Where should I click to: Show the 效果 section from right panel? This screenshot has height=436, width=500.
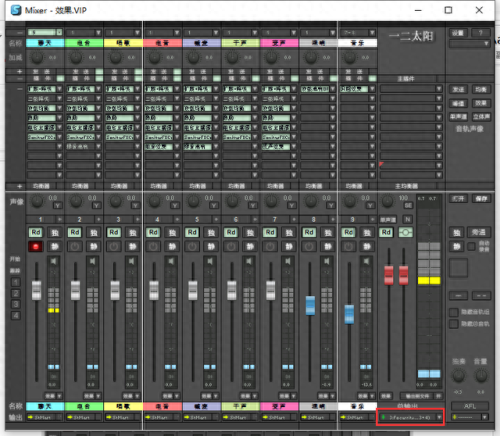(481, 103)
